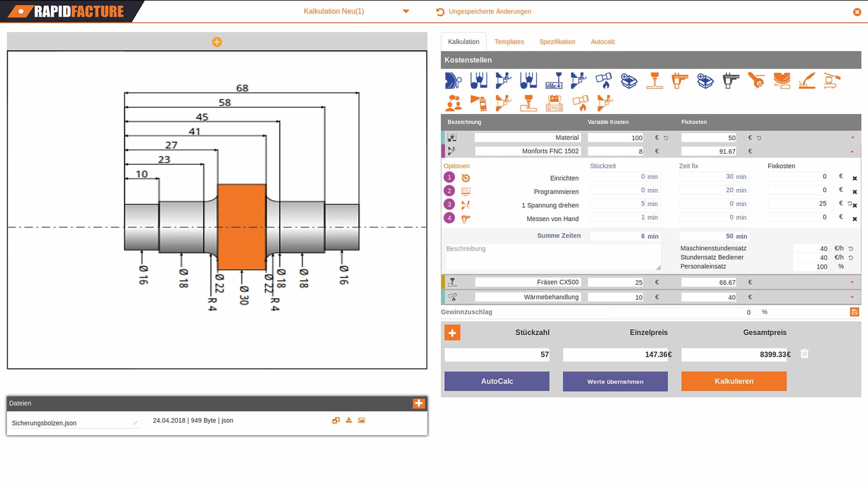Edit the Material name field
Screen dimensions: 868x488
point(528,138)
